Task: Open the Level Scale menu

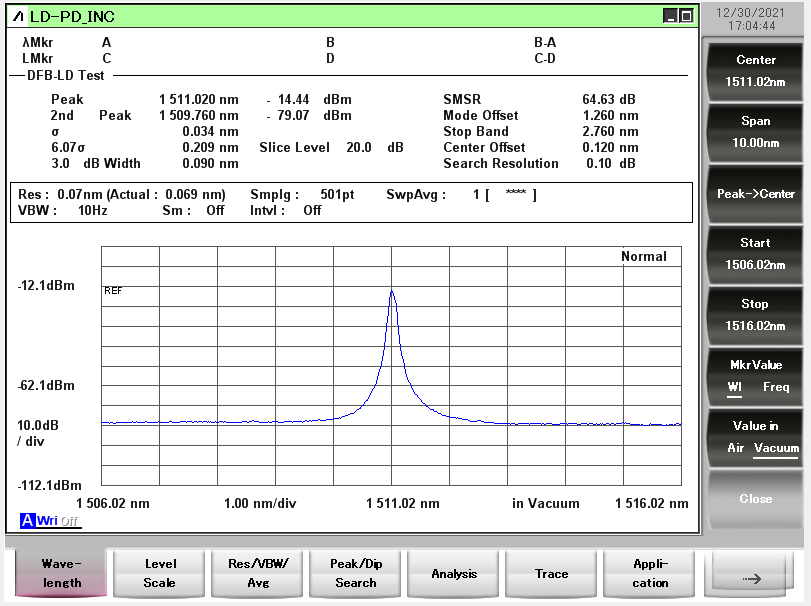Action: tap(159, 573)
